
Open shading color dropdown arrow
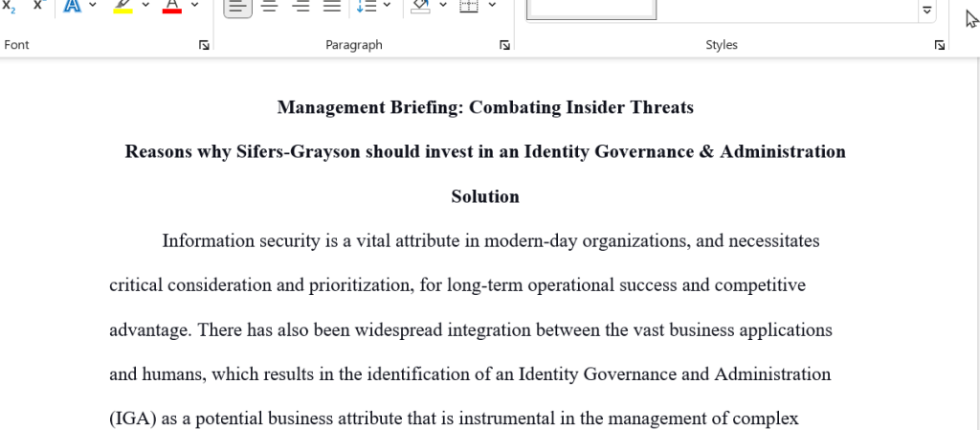(443, 5)
